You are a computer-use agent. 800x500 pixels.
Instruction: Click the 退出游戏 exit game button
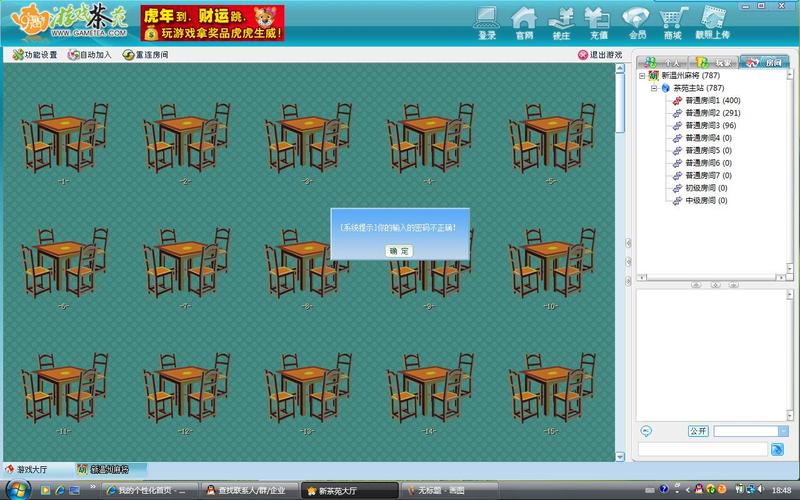pos(600,55)
